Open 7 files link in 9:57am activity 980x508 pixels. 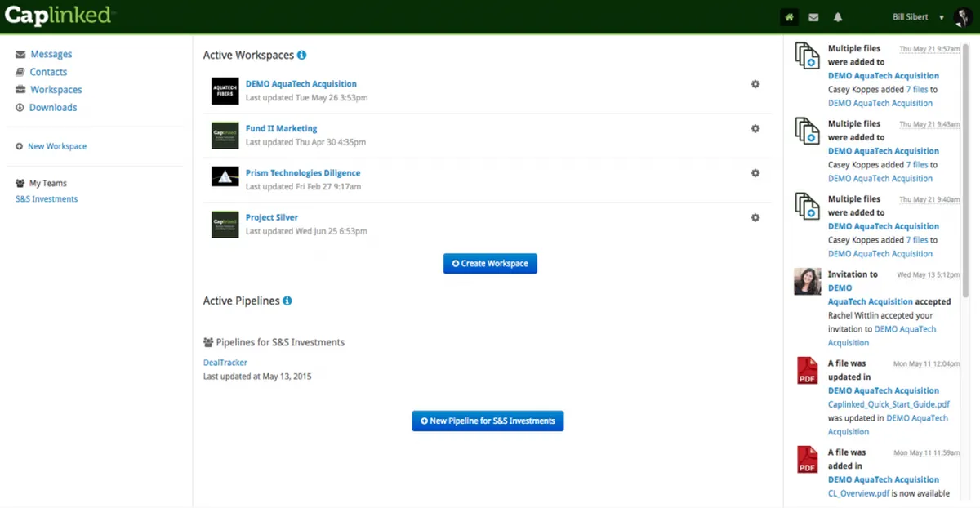click(917, 90)
